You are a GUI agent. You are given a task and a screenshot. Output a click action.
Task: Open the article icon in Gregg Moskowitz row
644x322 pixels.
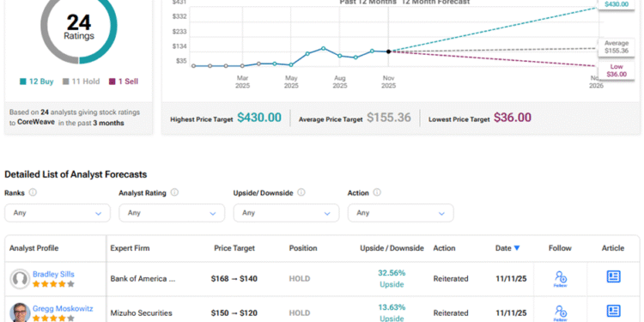(x=613, y=311)
